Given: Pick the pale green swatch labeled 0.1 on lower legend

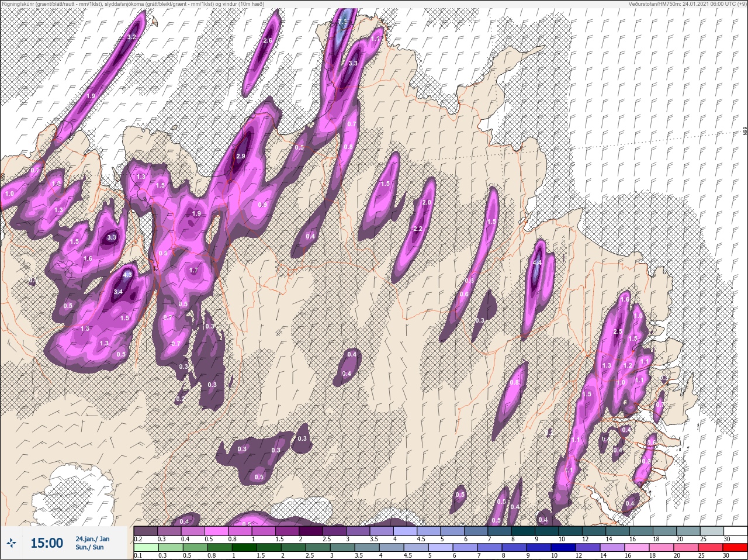Looking at the screenshot, I should point(146,548).
